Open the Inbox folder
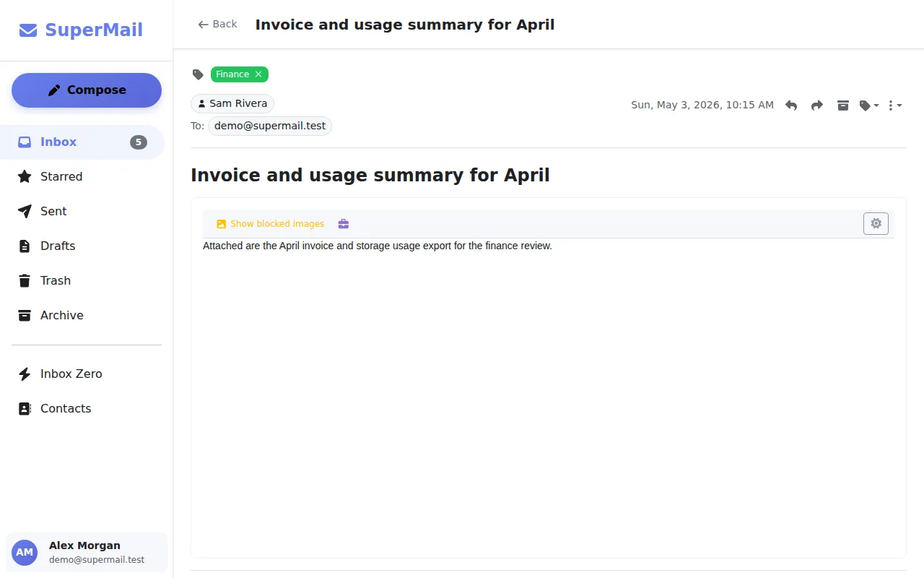The width and height of the screenshot is (924, 578). (82, 142)
